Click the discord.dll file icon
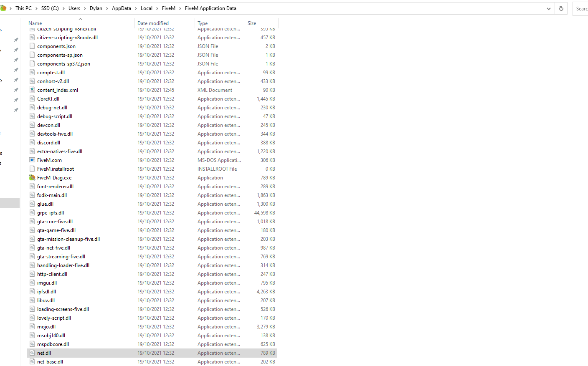588x366 pixels. (32, 142)
